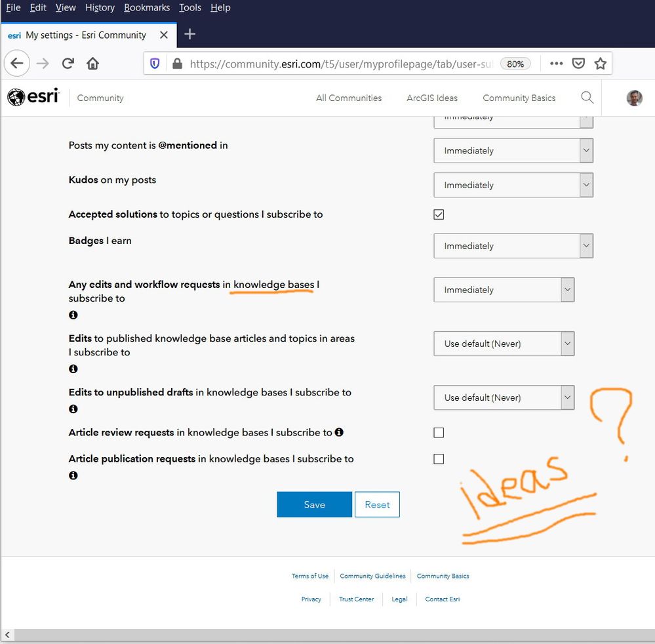Click the browser forward arrow

43,64
